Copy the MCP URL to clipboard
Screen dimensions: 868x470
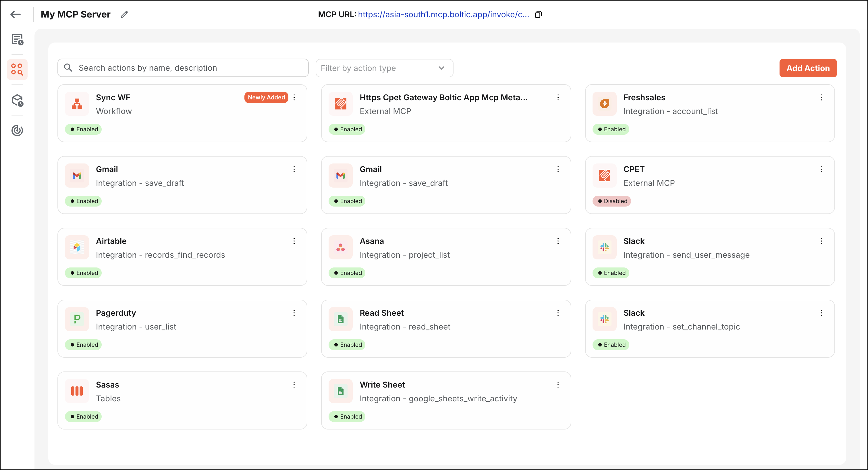click(538, 14)
